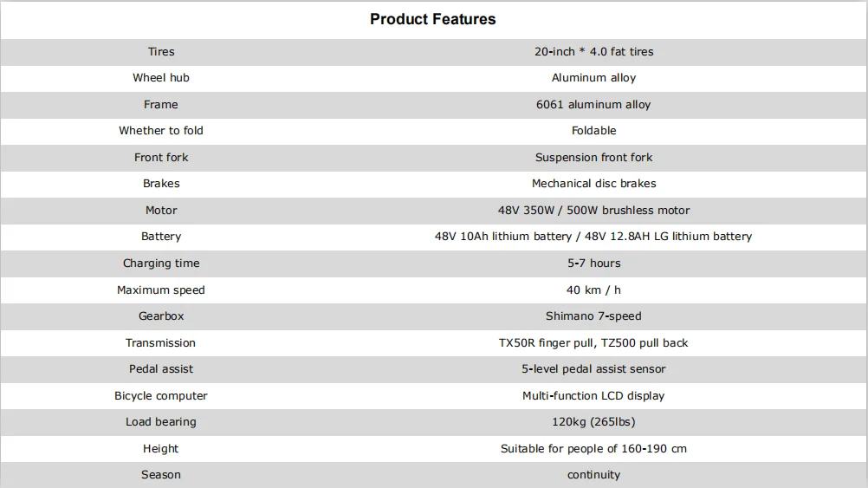Click the 120kg (265lbs) load value
The width and height of the screenshot is (868, 488).
[x=593, y=422]
